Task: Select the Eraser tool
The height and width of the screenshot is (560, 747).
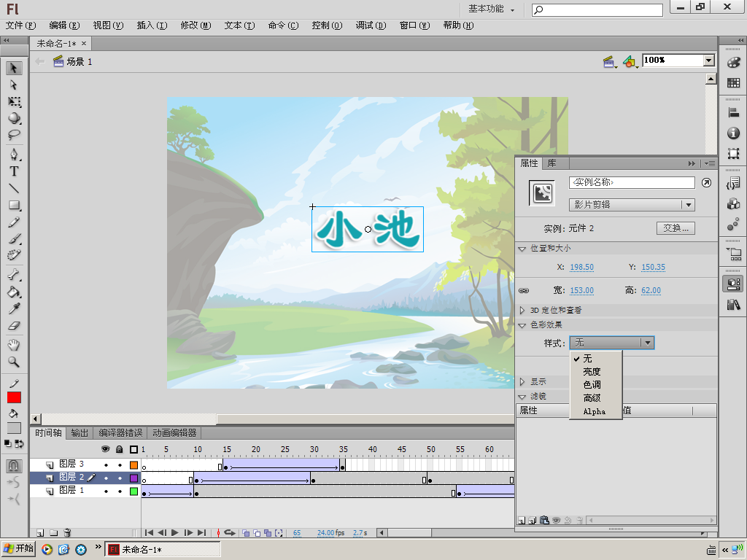Action: 14,326
